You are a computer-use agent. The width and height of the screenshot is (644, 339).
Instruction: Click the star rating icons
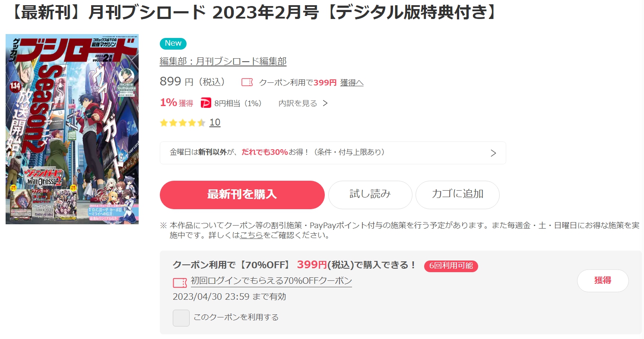182,122
